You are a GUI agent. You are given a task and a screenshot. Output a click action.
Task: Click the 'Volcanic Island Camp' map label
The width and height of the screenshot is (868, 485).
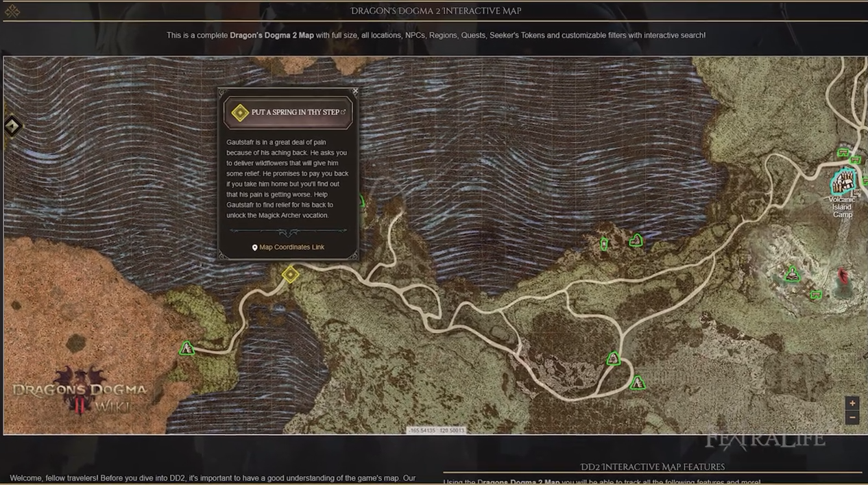coord(843,207)
